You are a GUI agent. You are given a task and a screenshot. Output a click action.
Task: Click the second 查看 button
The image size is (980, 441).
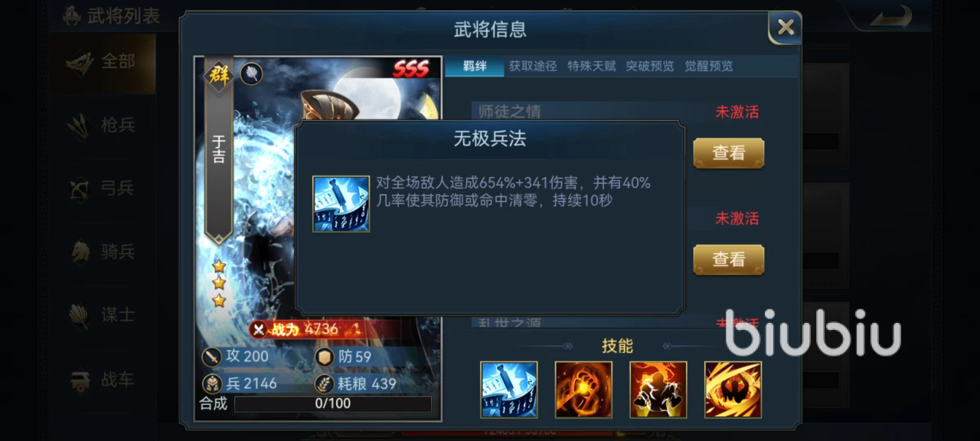(729, 260)
